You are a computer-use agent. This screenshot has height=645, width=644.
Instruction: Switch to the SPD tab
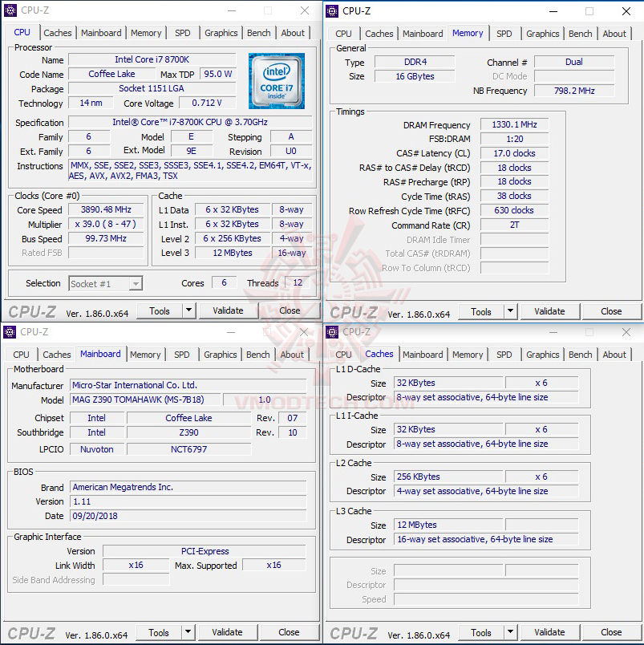coord(182,33)
